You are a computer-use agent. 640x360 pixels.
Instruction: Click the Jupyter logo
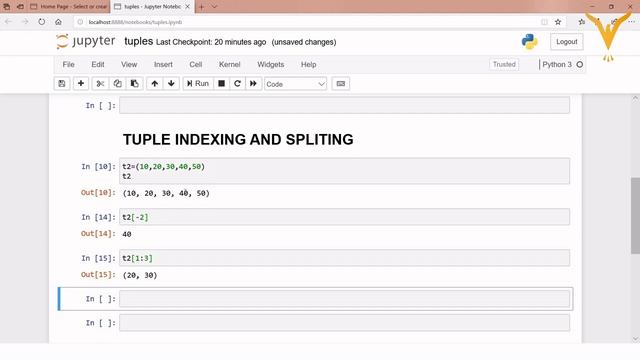pos(86,41)
